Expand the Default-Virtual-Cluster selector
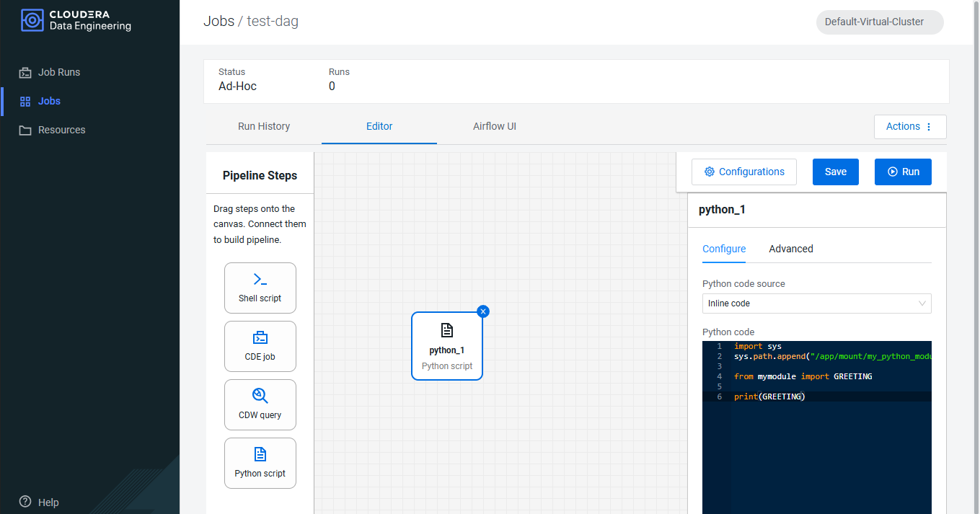 [x=880, y=22]
